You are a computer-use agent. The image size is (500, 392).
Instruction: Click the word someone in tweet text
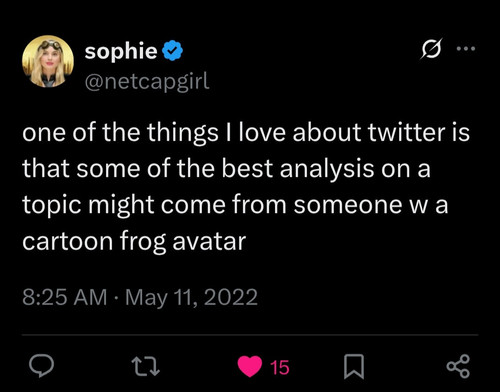[x=348, y=205]
